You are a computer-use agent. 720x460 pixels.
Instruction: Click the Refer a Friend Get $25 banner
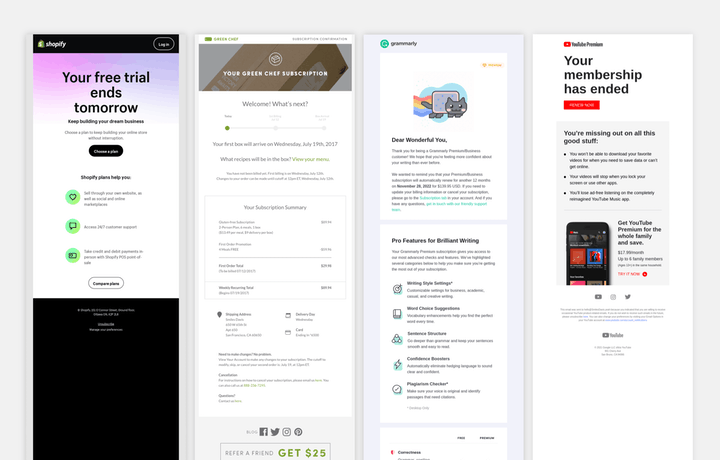tap(276, 452)
